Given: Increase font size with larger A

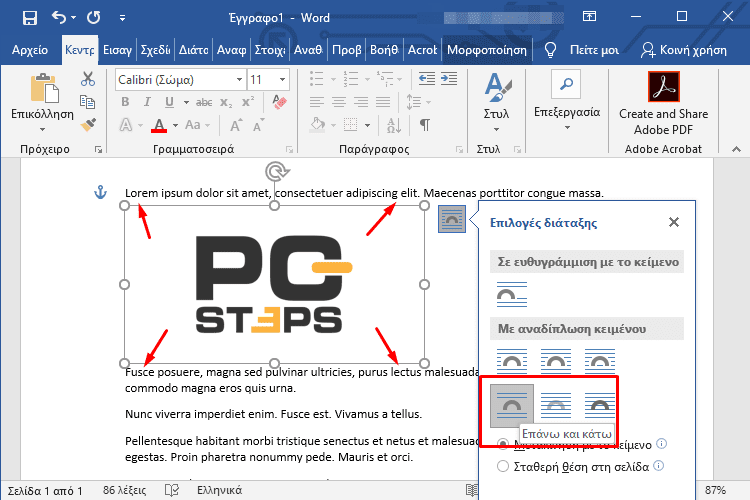Looking at the screenshot, I should coord(236,125).
